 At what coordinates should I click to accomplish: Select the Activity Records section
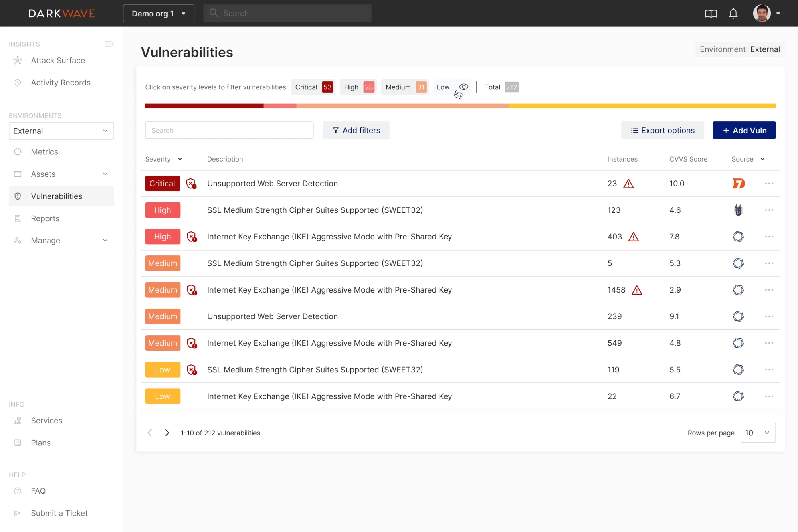coord(60,83)
